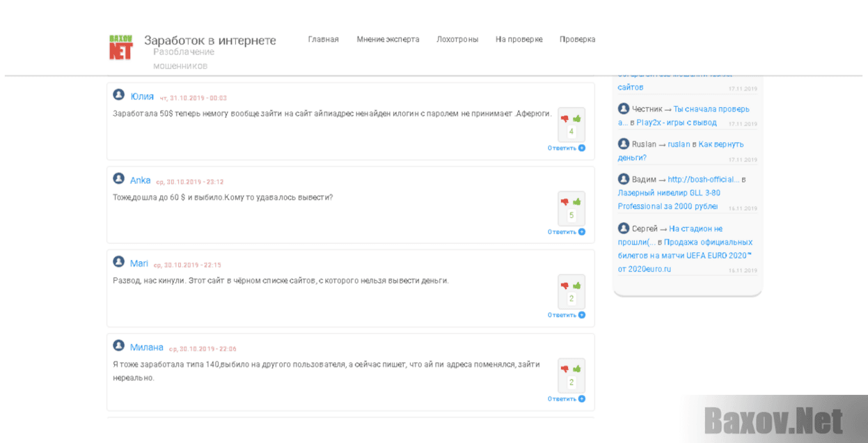Click the Baxov.NET site logo
868x443 pixels.
[x=120, y=47]
